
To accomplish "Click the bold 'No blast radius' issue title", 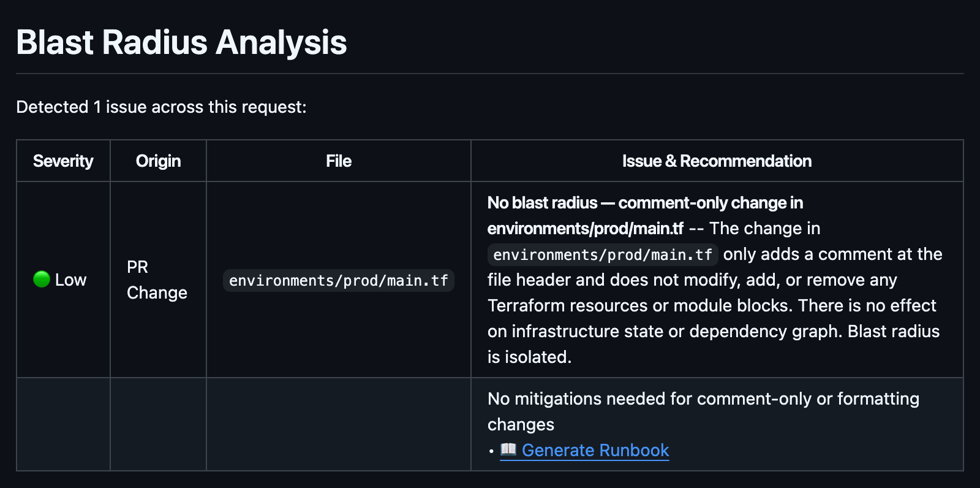I will pos(543,203).
